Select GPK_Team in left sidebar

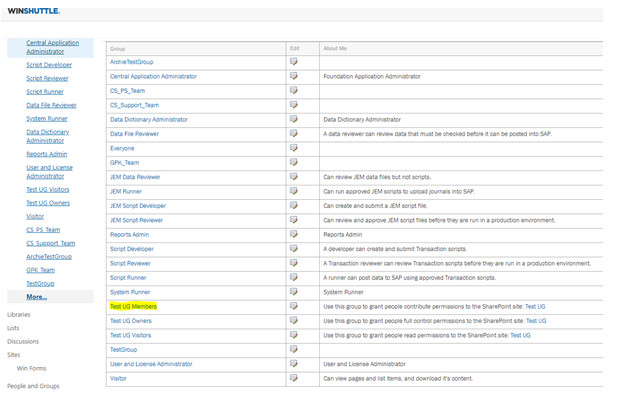pyautogui.click(x=41, y=270)
